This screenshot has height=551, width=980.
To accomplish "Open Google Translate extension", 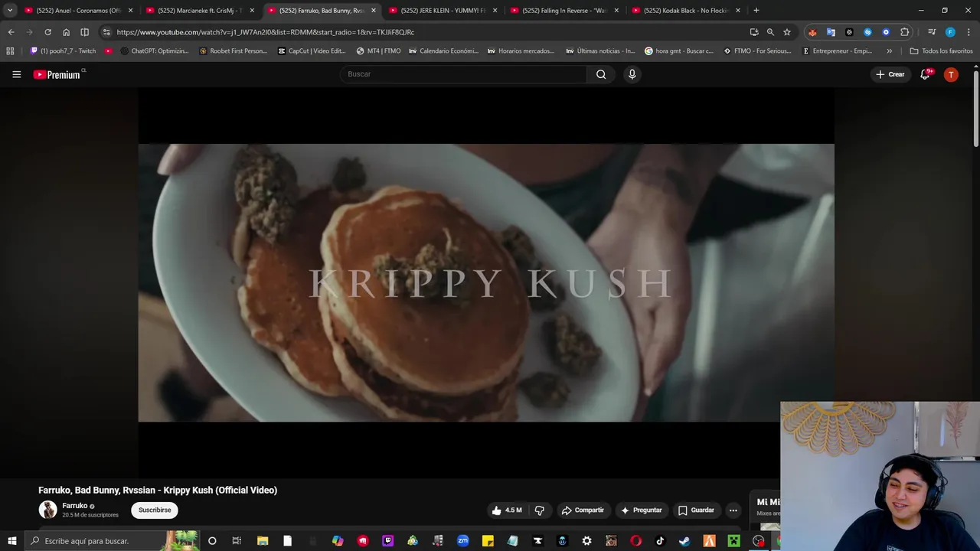I will pos(831,32).
